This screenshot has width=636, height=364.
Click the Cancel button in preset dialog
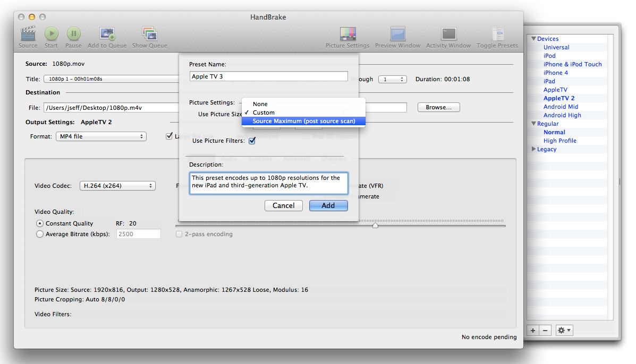[x=284, y=206]
